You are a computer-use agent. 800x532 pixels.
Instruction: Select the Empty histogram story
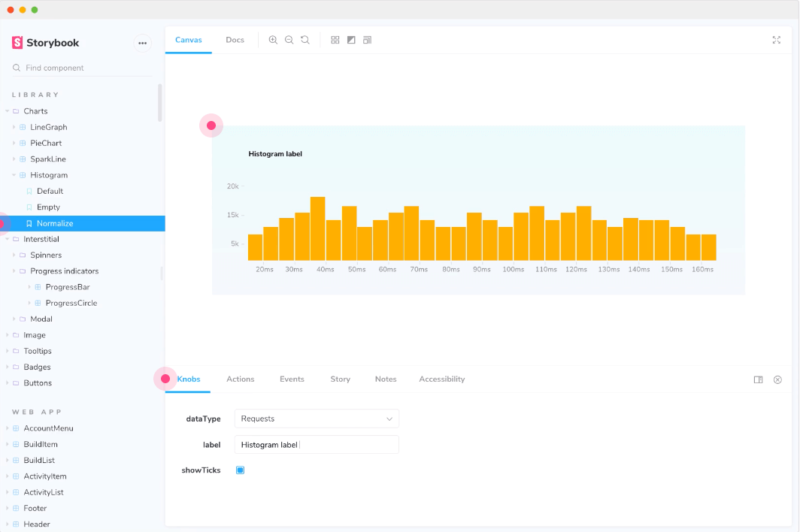tap(48, 207)
